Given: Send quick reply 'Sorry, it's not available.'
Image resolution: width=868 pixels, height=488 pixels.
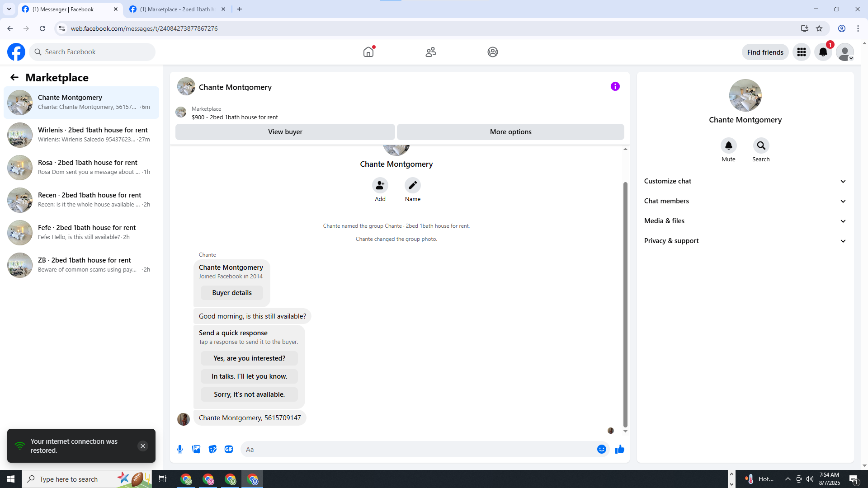Looking at the screenshot, I should coord(250,394).
